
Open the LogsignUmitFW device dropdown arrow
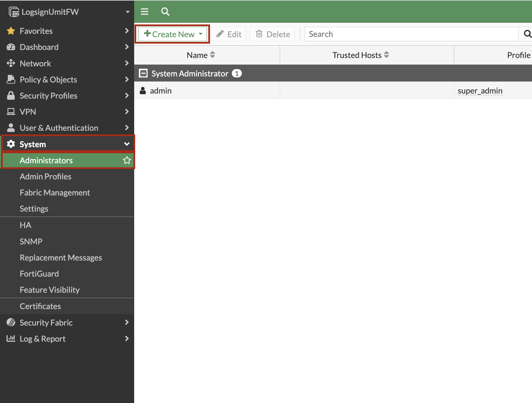click(127, 12)
